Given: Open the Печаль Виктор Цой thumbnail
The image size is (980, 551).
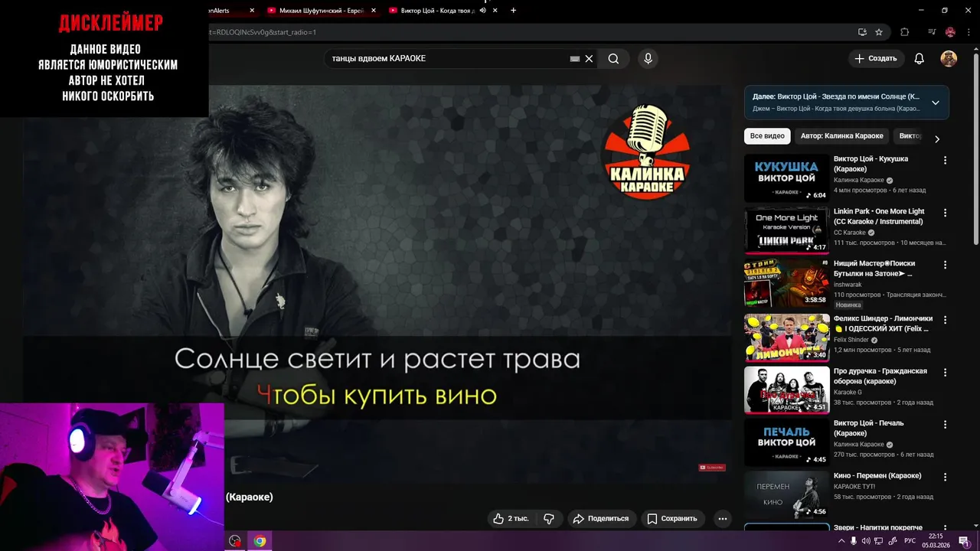Looking at the screenshot, I should (x=787, y=442).
